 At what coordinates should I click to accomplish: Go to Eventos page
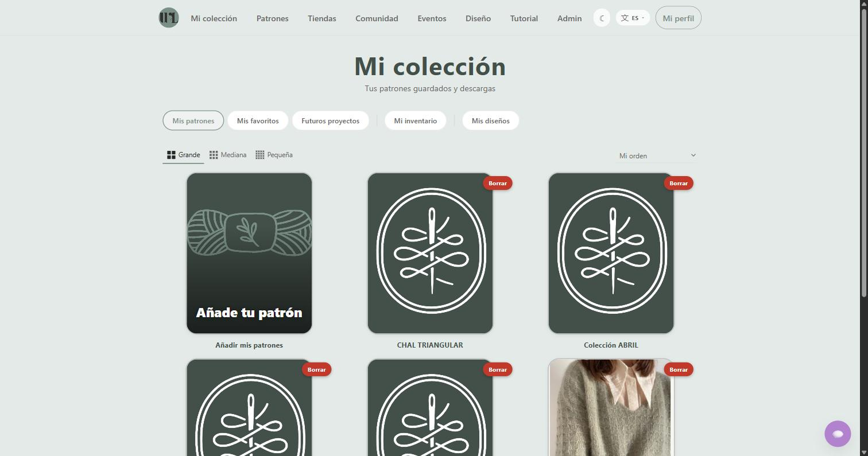pyautogui.click(x=432, y=18)
